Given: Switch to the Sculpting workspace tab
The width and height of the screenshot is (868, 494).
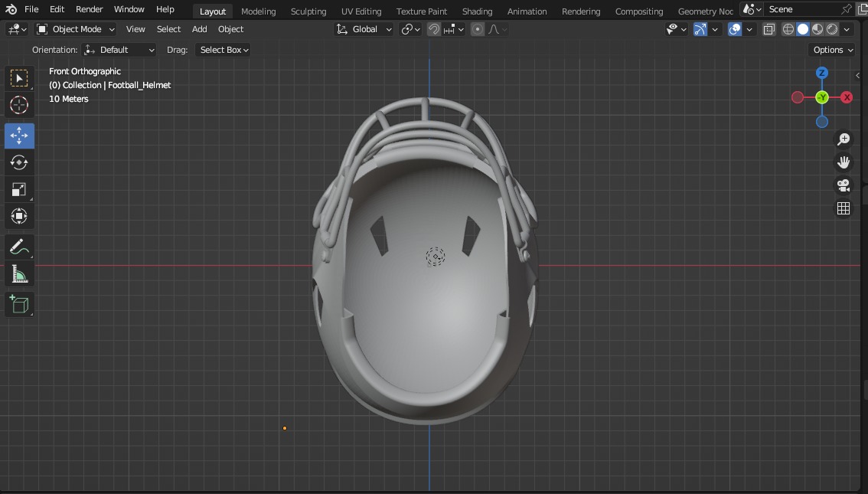Looking at the screenshot, I should tap(308, 11).
